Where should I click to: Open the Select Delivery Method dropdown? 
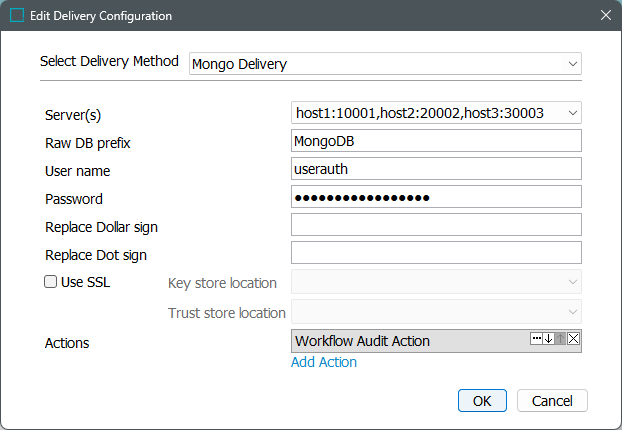pos(385,64)
